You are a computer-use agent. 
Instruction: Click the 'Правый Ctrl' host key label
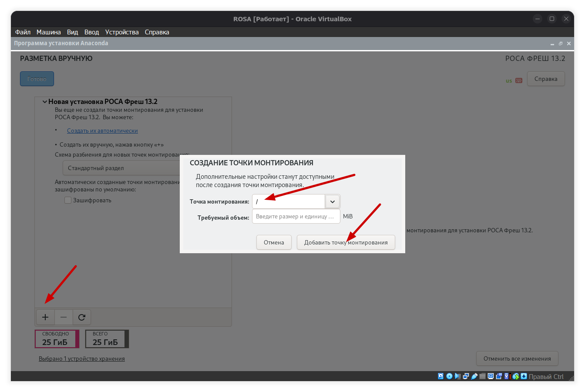(x=546, y=377)
